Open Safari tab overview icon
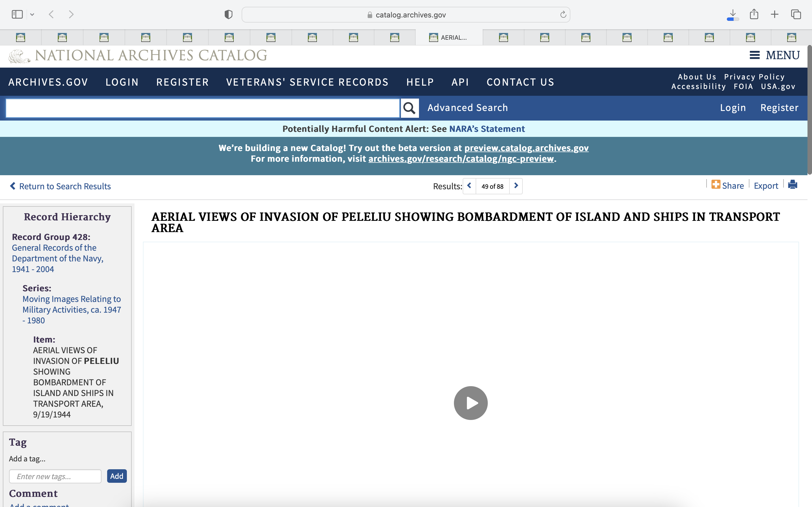Image resolution: width=812 pixels, height=507 pixels. (796, 14)
